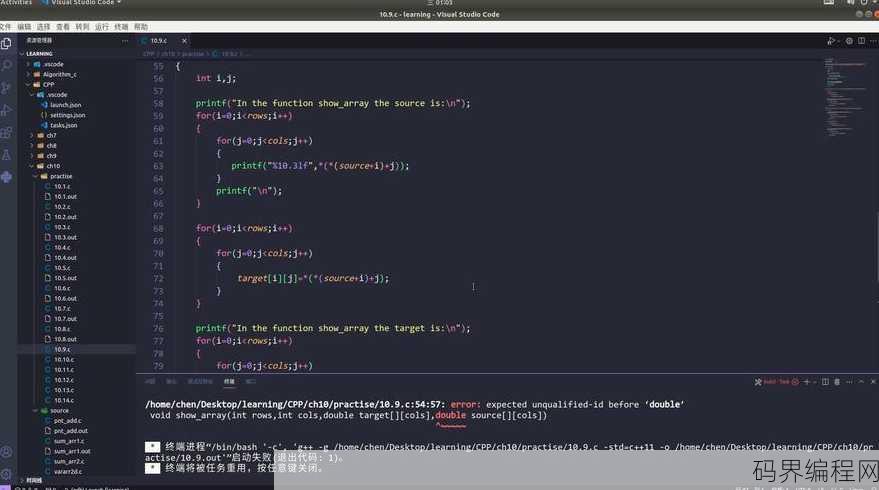Maximize the panel with up chevron
Screen dimensions: 879x490
861,382
